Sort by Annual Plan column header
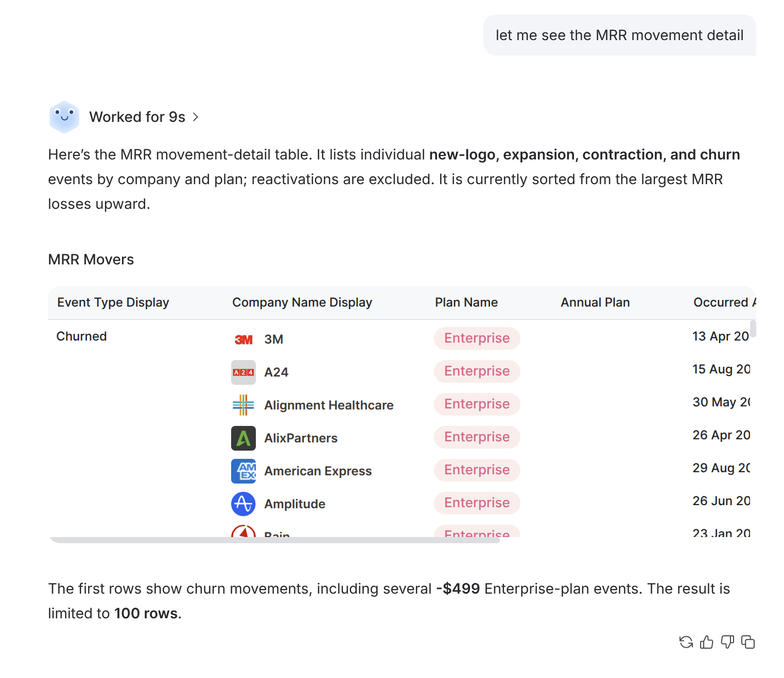 pos(595,302)
